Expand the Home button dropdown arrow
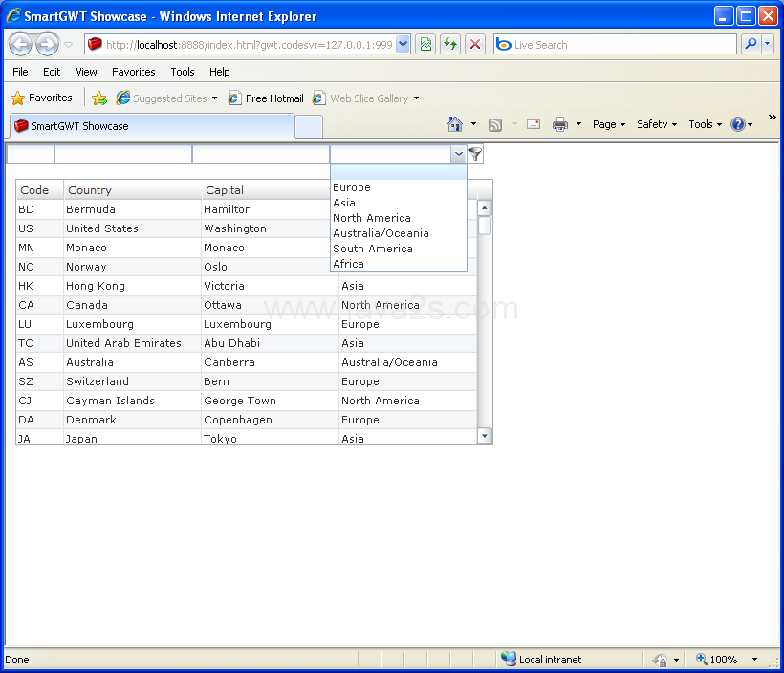The image size is (784, 673). tap(473, 124)
